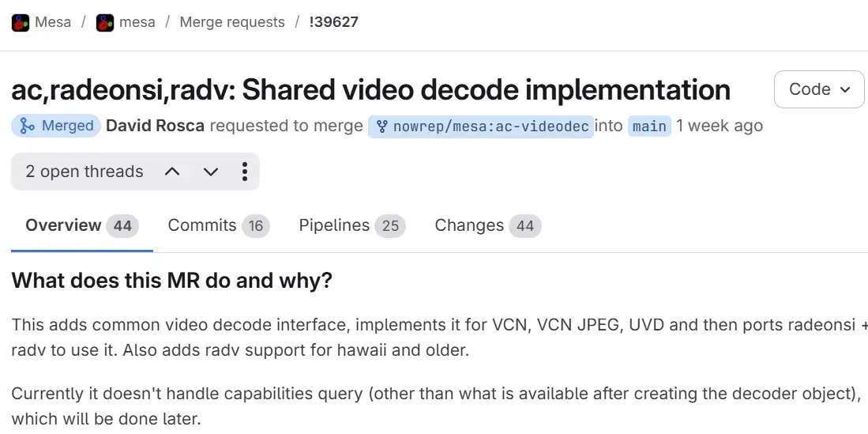Open the Mesa group breadcrumb link
The width and height of the screenshot is (868, 434).
point(53,22)
